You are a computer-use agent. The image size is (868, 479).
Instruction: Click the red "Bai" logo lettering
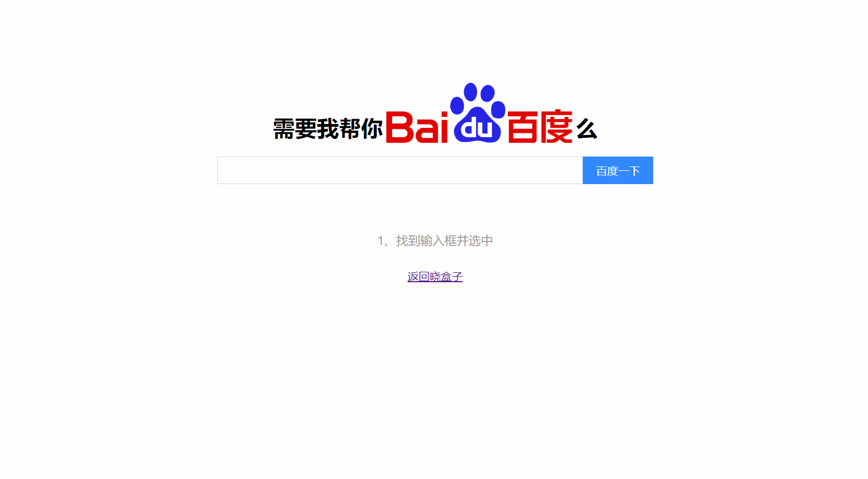tap(417, 127)
